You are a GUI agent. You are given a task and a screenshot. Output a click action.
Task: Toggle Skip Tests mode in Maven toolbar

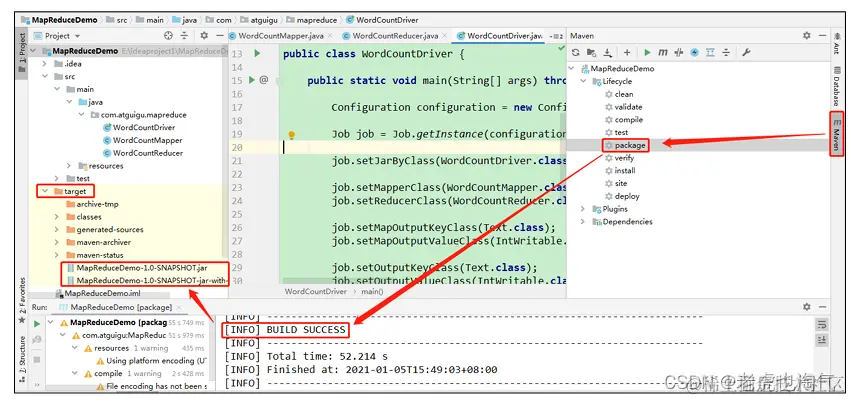pos(678,53)
